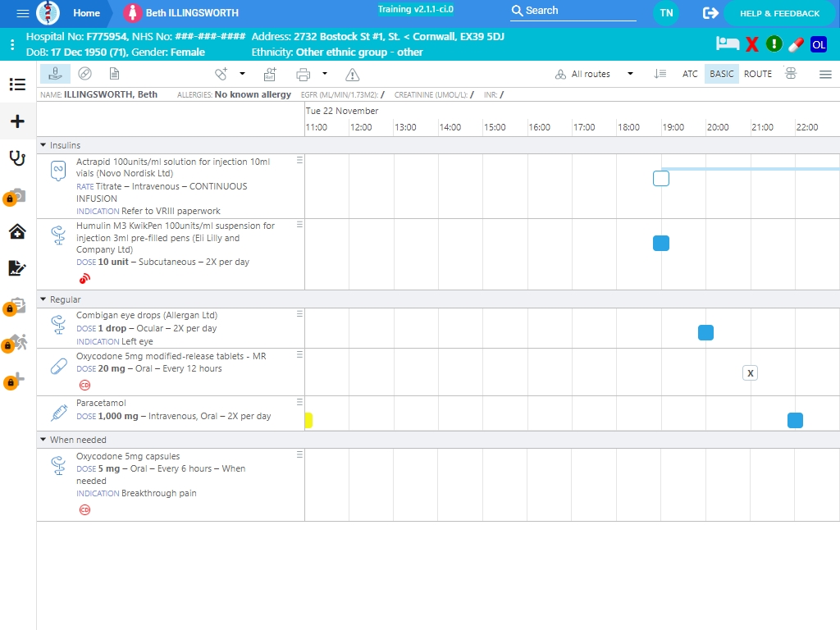This screenshot has height=630, width=840.
Task: Go to Home
Action: coord(87,13)
